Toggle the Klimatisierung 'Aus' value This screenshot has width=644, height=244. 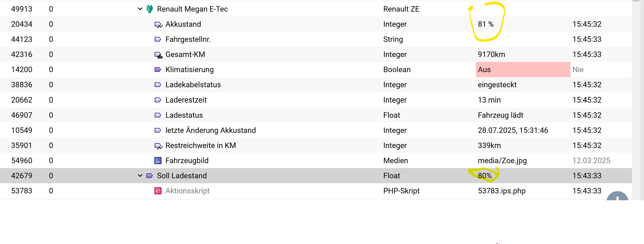click(x=522, y=70)
